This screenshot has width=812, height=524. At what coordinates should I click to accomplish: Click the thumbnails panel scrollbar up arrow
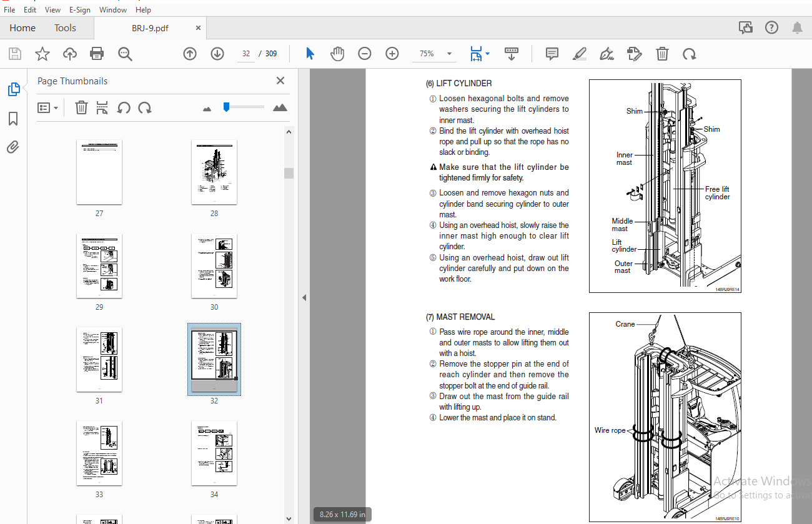point(289,132)
